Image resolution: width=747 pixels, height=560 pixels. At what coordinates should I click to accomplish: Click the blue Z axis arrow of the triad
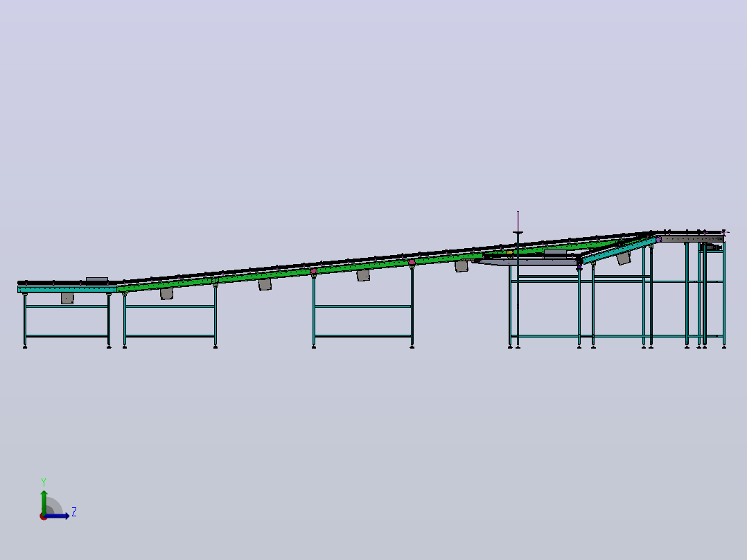coord(57,516)
